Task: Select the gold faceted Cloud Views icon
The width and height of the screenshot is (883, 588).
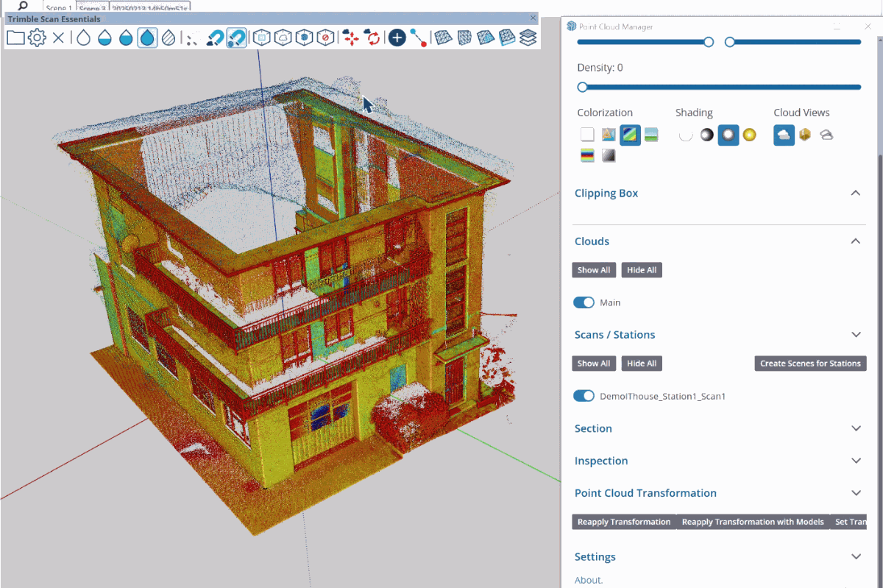Action: (804, 135)
